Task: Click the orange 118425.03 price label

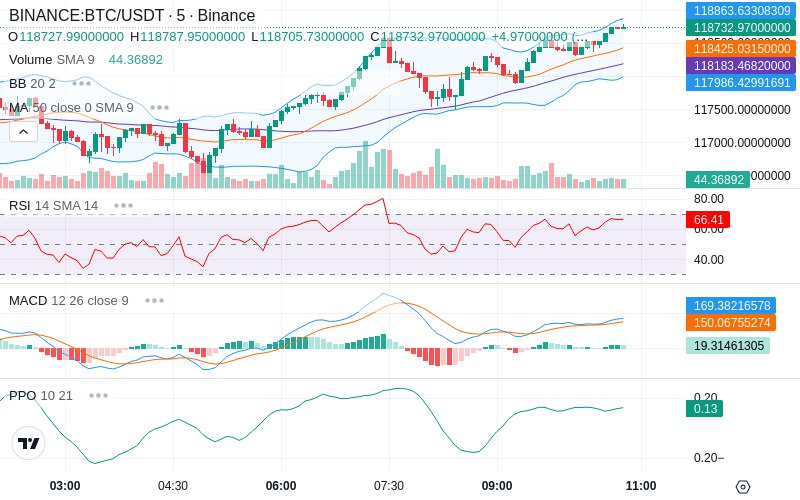Action: tap(741, 48)
